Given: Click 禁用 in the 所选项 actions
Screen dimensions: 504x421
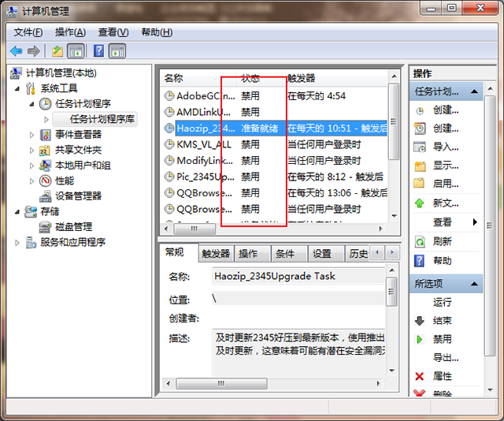Looking at the screenshot, I should (x=443, y=339).
